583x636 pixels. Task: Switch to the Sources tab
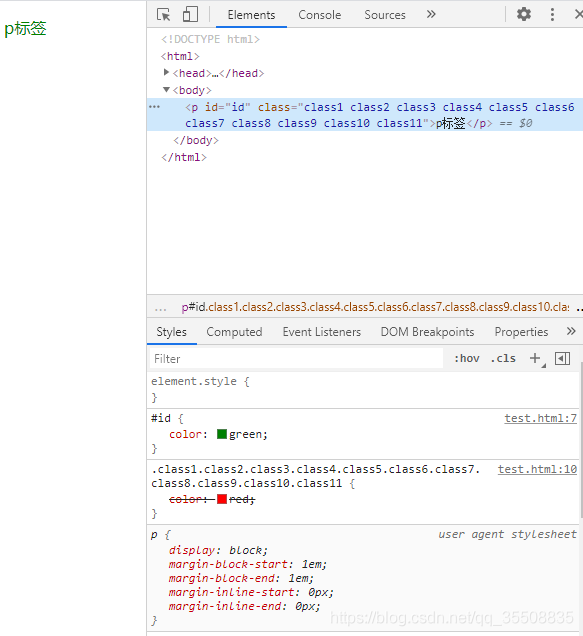tap(385, 15)
